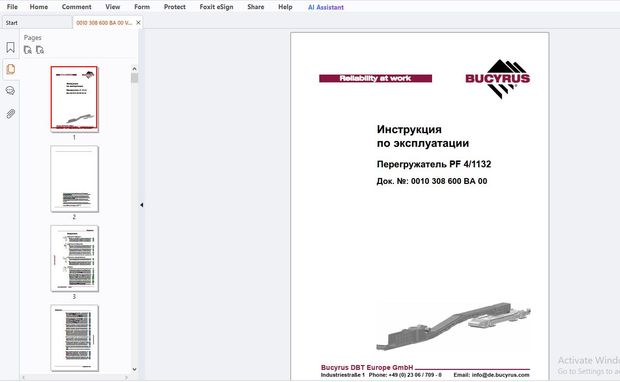Screen dimensions: 620x382
Task: Click thumbnail panel scroll right arrow
Action: pyautogui.click(x=126, y=377)
